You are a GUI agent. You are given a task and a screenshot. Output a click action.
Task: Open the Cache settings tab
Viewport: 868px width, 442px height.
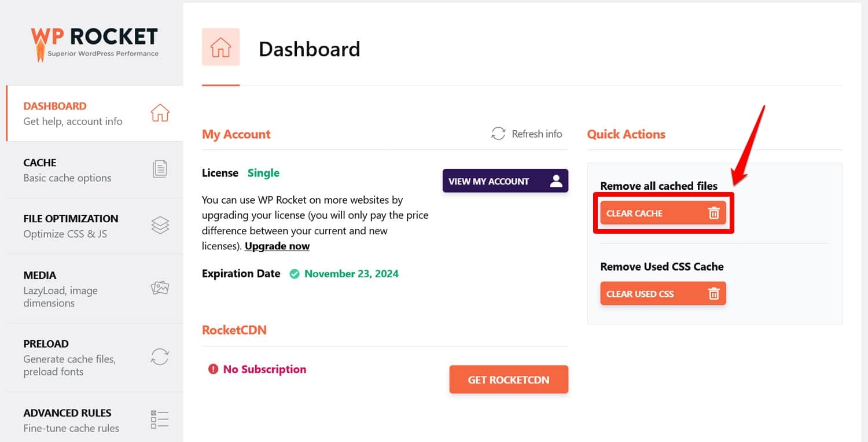[x=67, y=170]
